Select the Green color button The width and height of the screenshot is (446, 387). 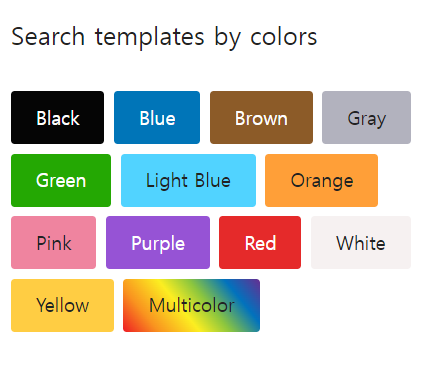(61, 180)
